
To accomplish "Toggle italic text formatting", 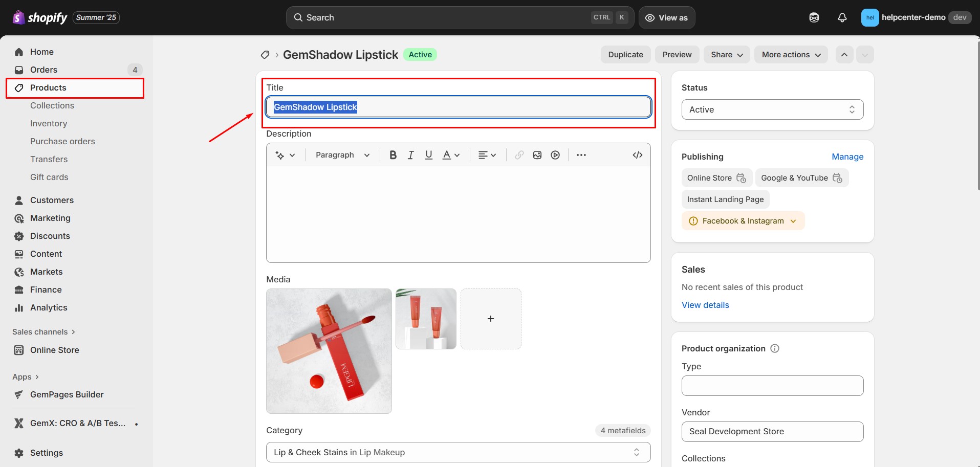I will pyautogui.click(x=410, y=155).
